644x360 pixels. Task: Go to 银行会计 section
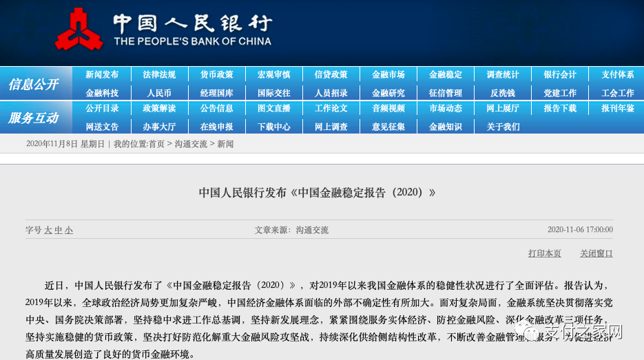(x=560, y=75)
